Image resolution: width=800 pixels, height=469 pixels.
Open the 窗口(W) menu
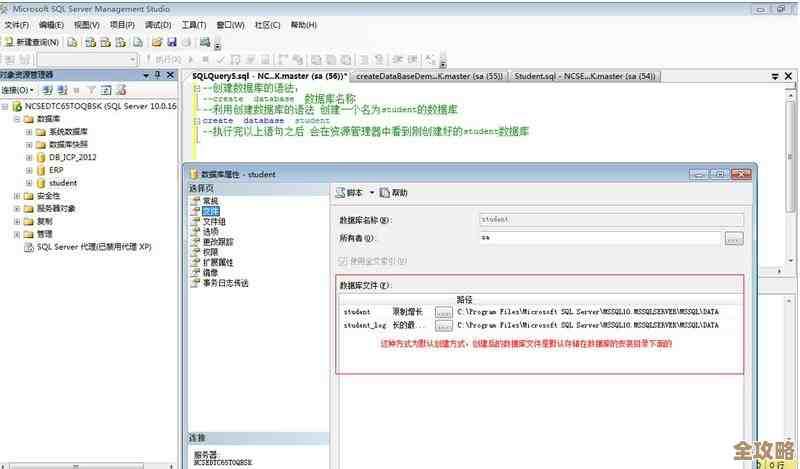pyautogui.click(x=230, y=24)
